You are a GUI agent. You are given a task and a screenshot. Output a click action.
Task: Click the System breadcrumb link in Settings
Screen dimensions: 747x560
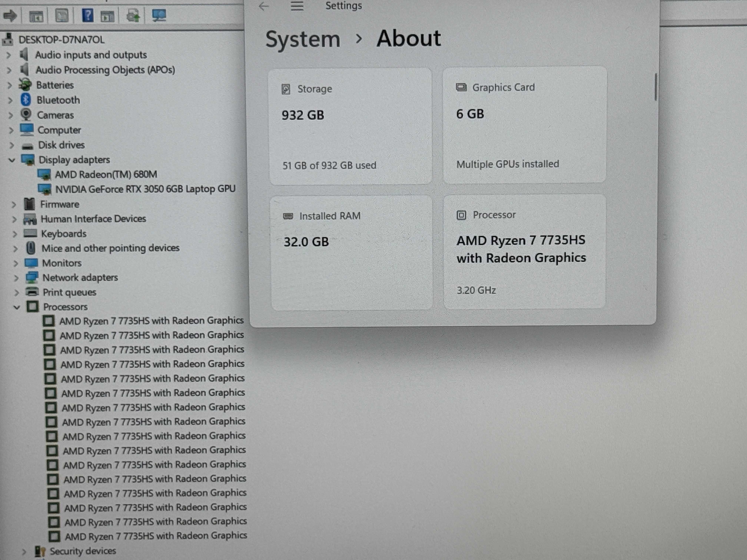pos(303,39)
